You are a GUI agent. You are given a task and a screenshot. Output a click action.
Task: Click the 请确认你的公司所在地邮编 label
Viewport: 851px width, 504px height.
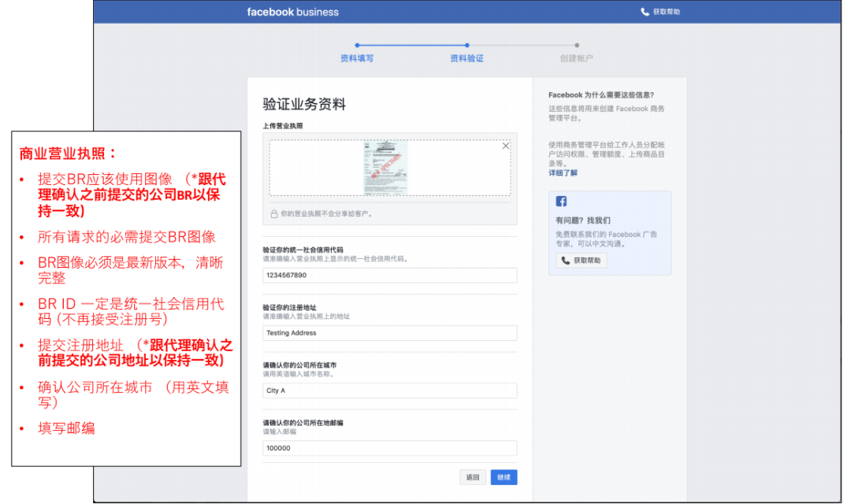click(x=303, y=423)
